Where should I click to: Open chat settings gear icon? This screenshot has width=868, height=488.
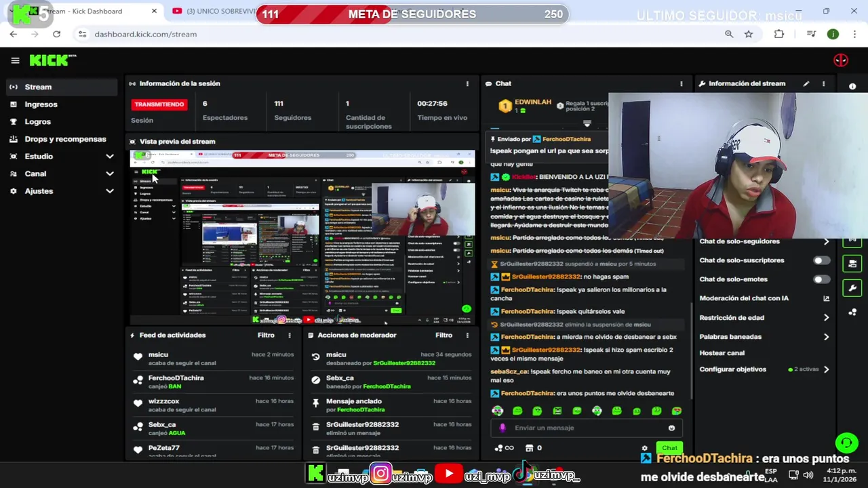point(645,448)
